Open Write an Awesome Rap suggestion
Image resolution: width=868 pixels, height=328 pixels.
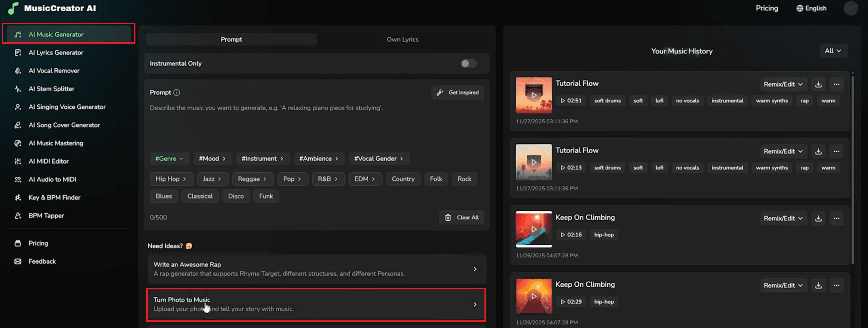tap(316, 269)
